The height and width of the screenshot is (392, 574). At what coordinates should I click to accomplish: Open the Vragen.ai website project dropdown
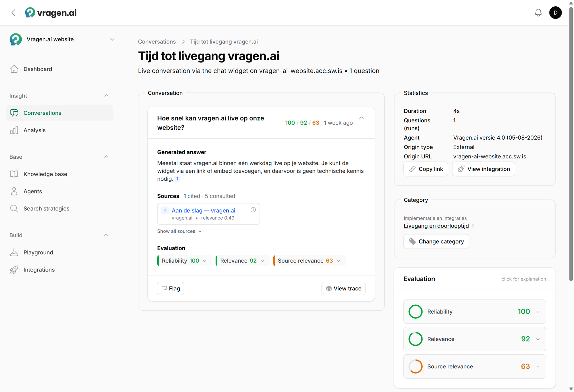(x=112, y=40)
